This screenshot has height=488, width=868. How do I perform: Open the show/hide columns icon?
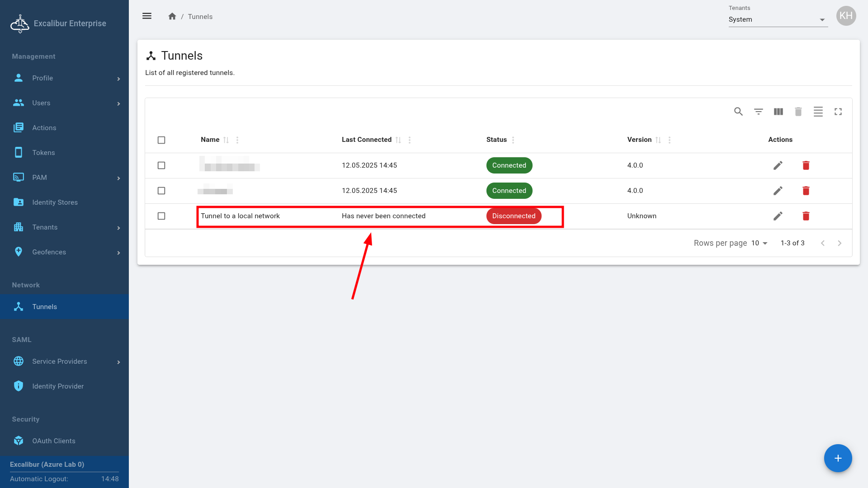click(x=778, y=112)
